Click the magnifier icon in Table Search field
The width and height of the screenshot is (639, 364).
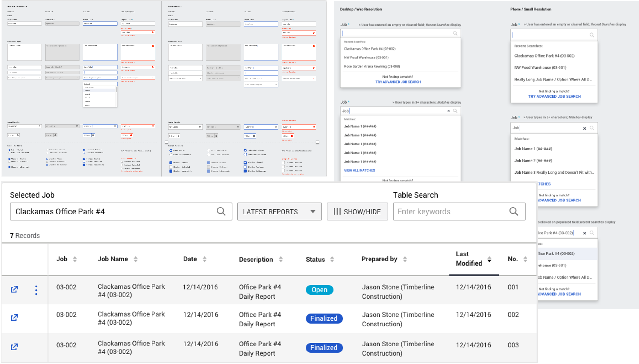pos(514,212)
